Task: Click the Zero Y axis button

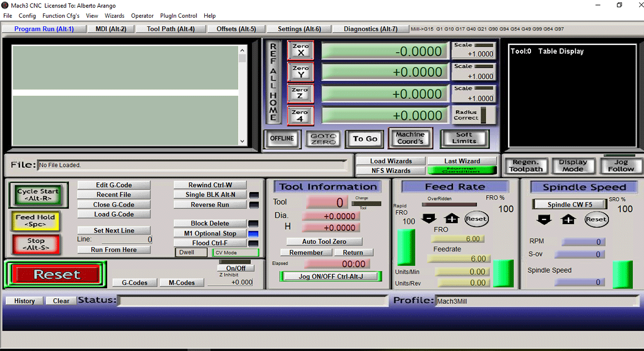Action: [x=300, y=72]
